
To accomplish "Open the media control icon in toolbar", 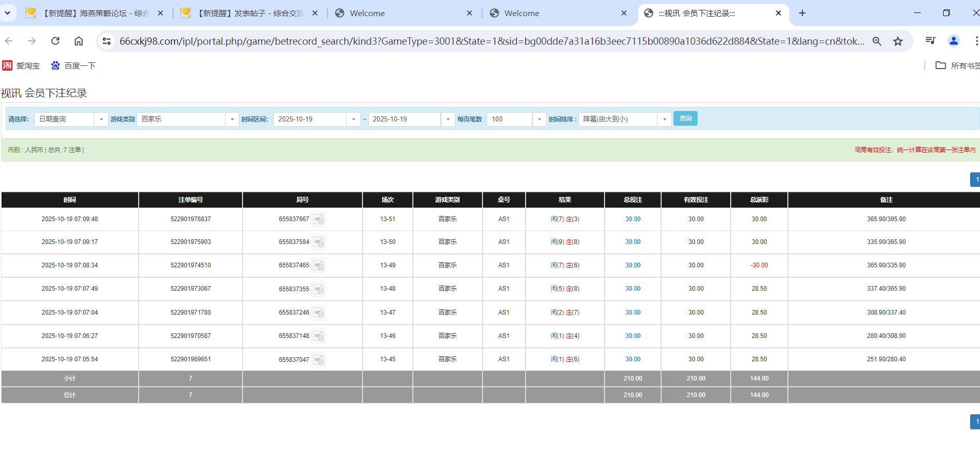I will coord(930,41).
